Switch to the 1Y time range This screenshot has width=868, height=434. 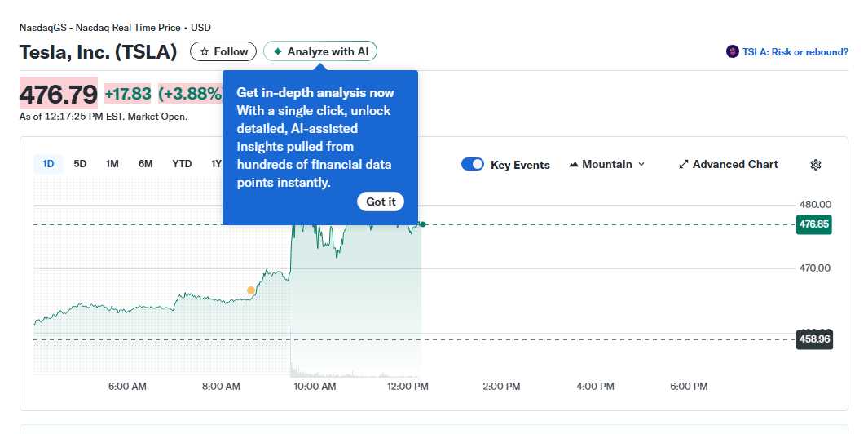pyautogui.click(x=216, y=164)
